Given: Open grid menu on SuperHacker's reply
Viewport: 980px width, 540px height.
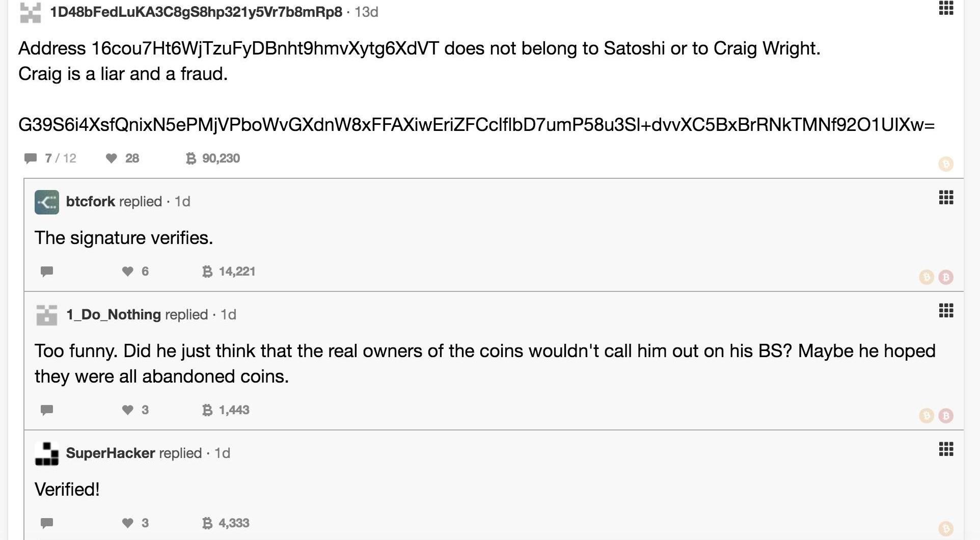Looking at the screenshot, I should pos(946,449).
